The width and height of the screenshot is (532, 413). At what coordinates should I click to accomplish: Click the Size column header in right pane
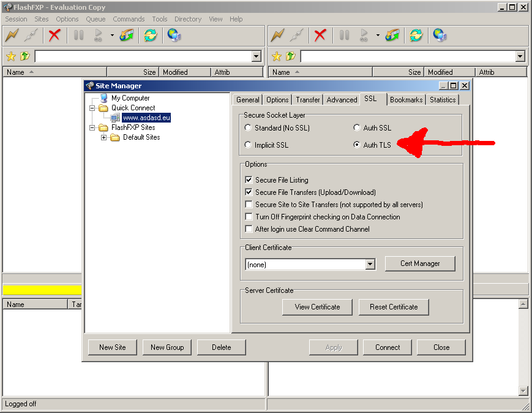tap(398, 72)
